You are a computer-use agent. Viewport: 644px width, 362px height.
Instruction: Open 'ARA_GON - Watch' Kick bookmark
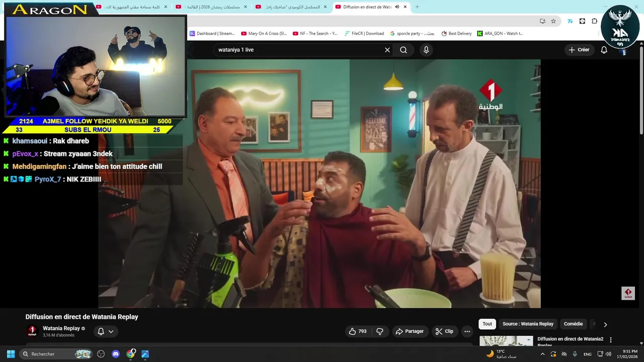click(x=500, y=34)
